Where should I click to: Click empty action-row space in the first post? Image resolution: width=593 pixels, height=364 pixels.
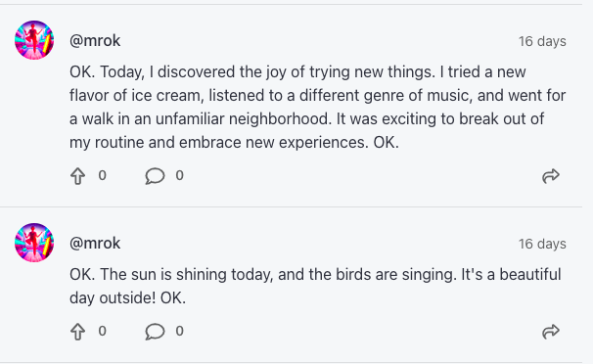pos(359,176)
